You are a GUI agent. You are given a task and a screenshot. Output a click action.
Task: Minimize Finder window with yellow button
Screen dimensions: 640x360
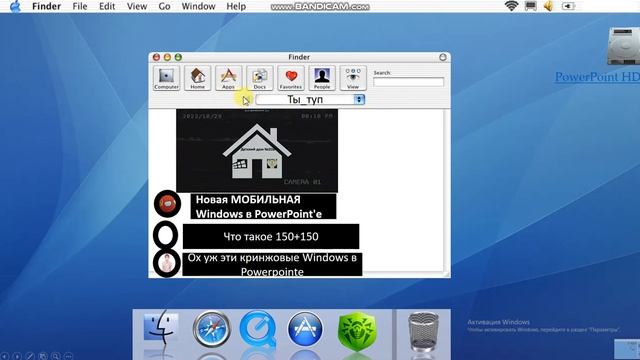click(x=167, y=57)
